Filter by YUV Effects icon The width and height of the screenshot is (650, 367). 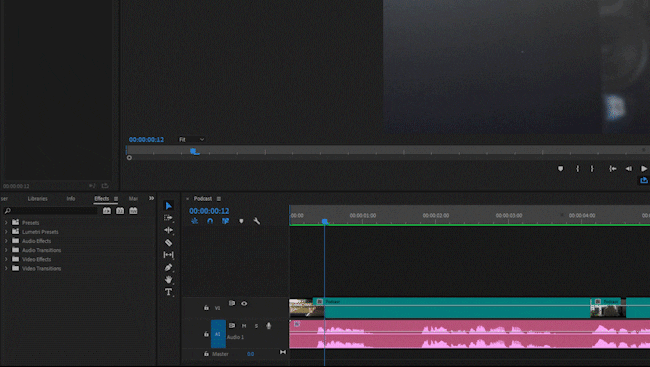tap(133, 211)
